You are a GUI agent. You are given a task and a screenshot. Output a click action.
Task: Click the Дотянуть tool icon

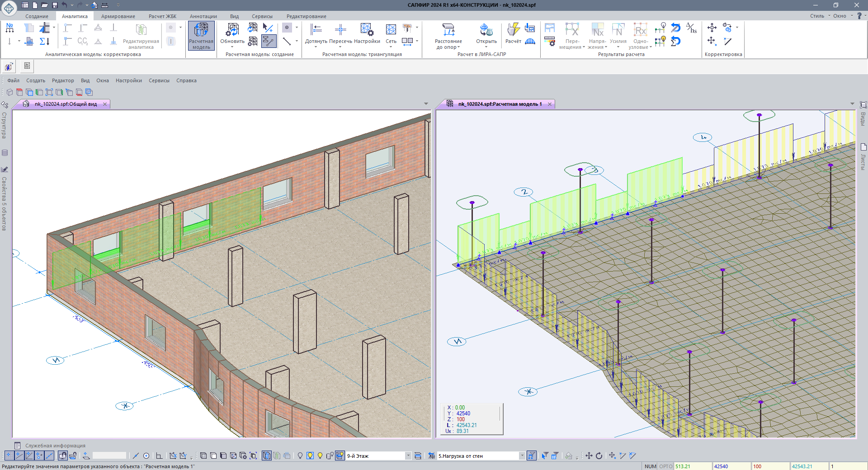316,30
